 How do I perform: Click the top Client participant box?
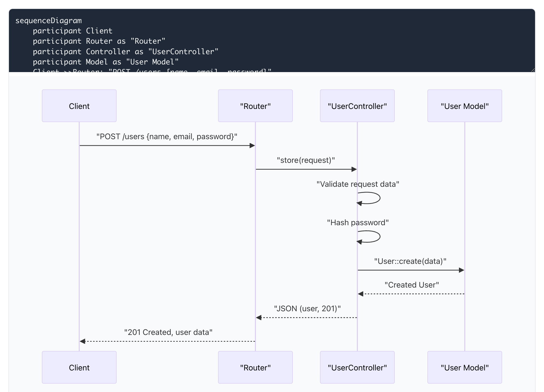coord(79,106)
